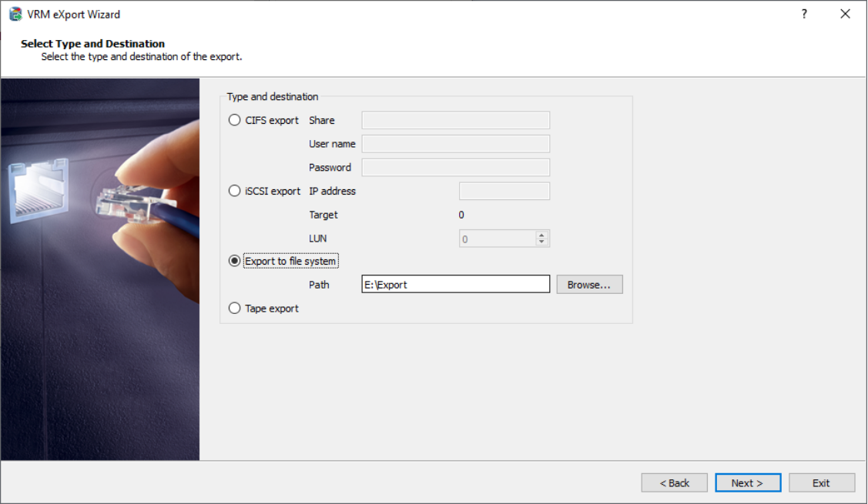Viewport: 868px width, 504px height.
Task: Select the CIFS export radio button
Action: [235, 120]
